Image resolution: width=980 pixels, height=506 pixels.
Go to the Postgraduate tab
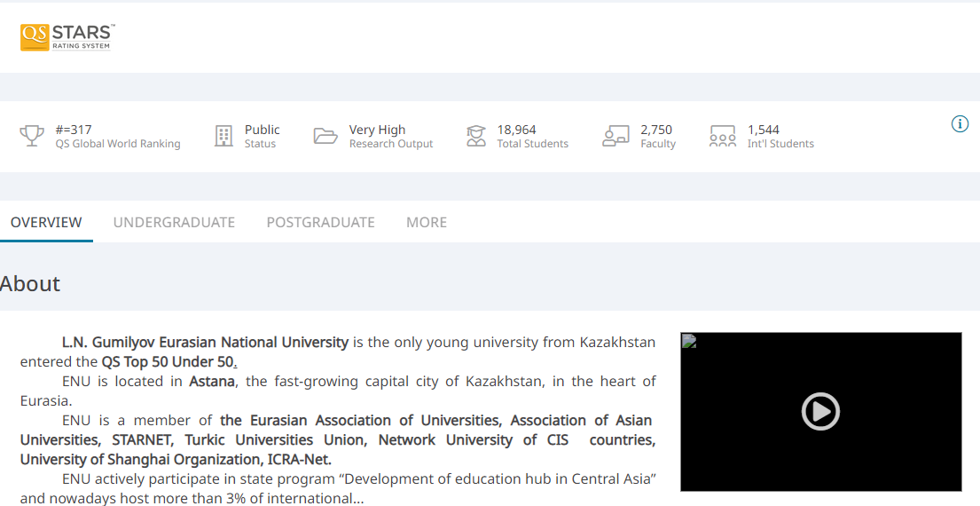tap(320, 222)
